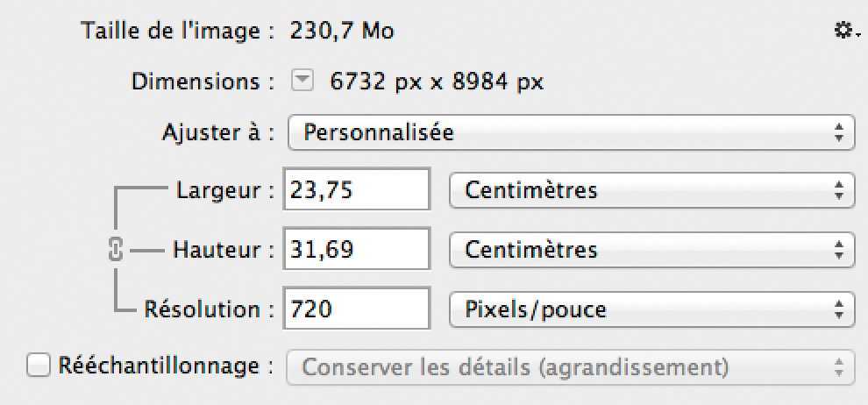This screenshot has height=405, width=868.
Task: Open the Conserver les détails resampling dropdown
Action: point(571,367)
